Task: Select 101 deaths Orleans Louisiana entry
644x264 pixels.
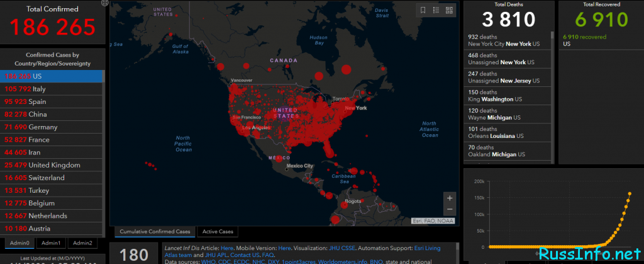Action: click(x=507, y=132)
